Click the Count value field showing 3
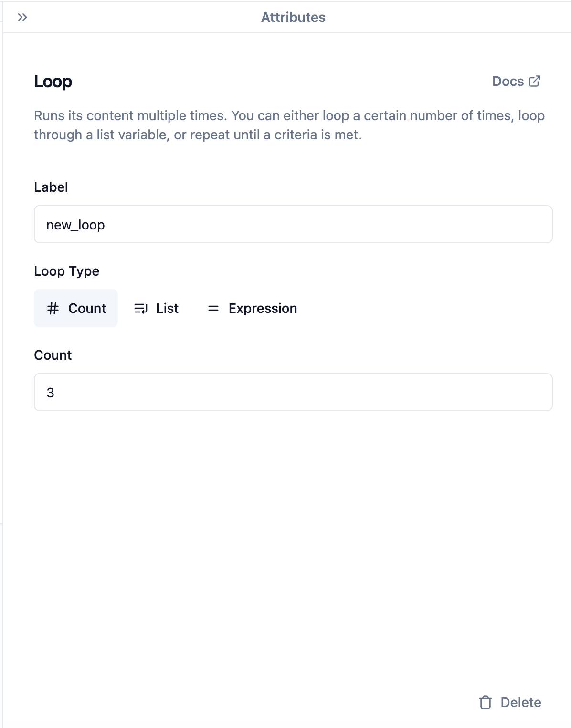The image size is (571, 728). 293,392
